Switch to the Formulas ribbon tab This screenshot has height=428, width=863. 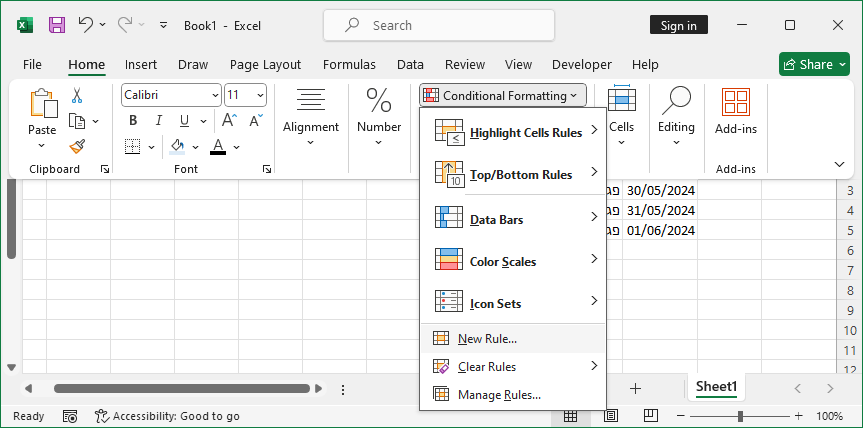click(349, 64)
